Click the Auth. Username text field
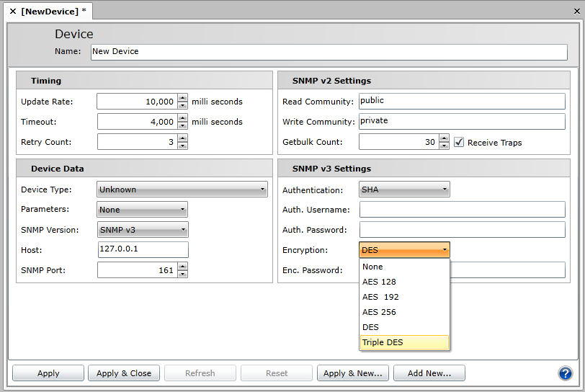Image resolution: width=585 pixels, height=392 pixels. 462,210
